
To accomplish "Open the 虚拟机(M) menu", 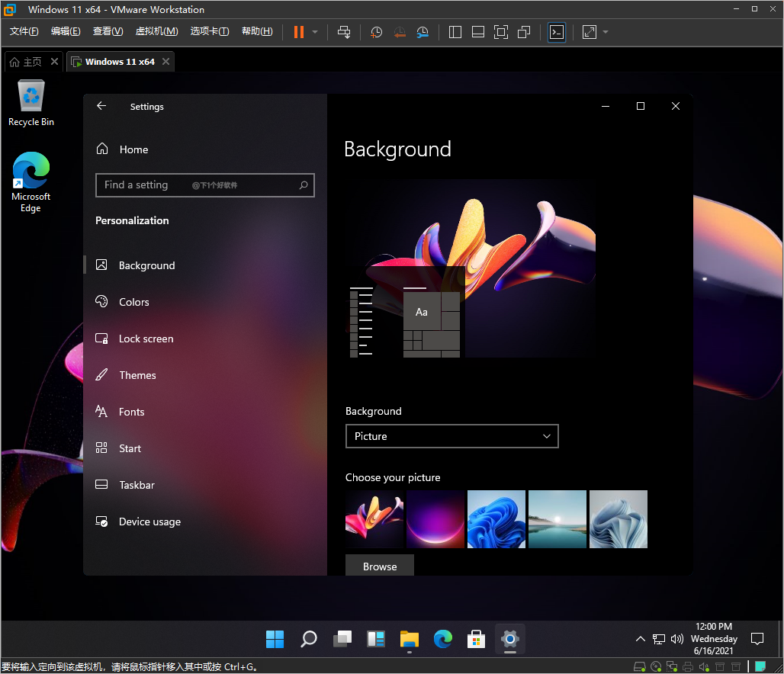I will (x=156, y=31).
